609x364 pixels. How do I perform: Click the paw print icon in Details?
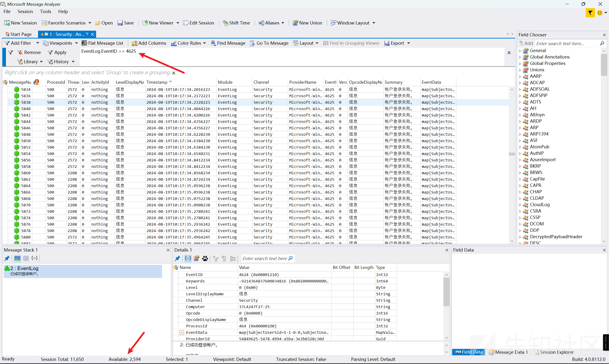point(205,258)
